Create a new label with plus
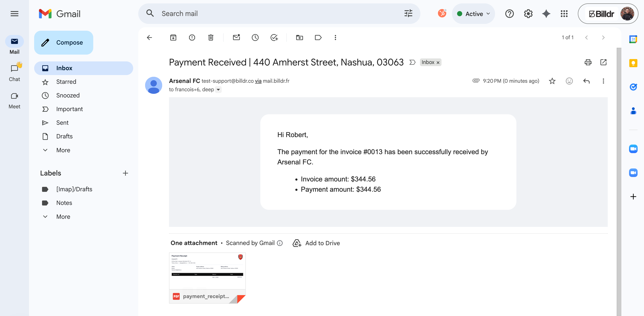Image resolution: width=644 pixels, height=316 pixels. tap(125, 173)
